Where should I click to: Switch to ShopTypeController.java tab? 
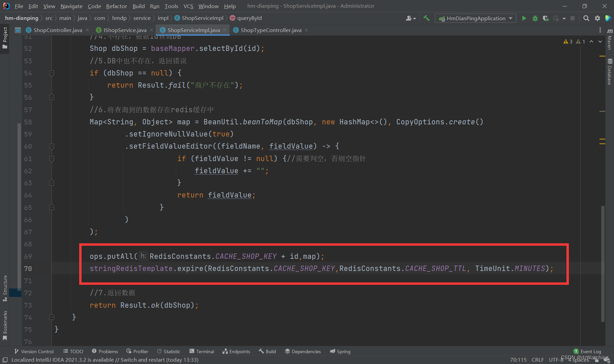[271, 30]
